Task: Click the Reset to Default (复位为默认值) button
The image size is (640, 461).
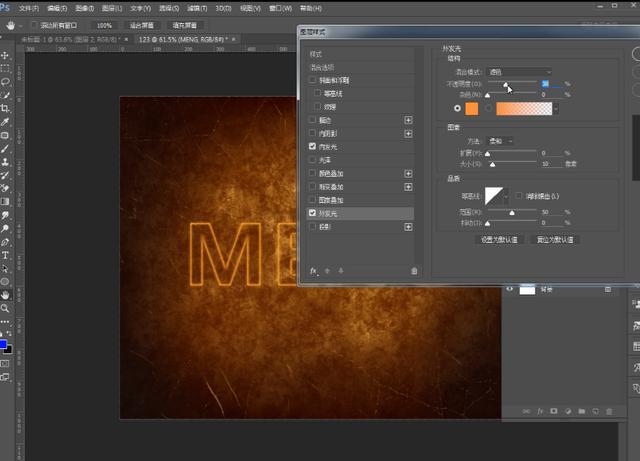Action: tap(555, 240)
